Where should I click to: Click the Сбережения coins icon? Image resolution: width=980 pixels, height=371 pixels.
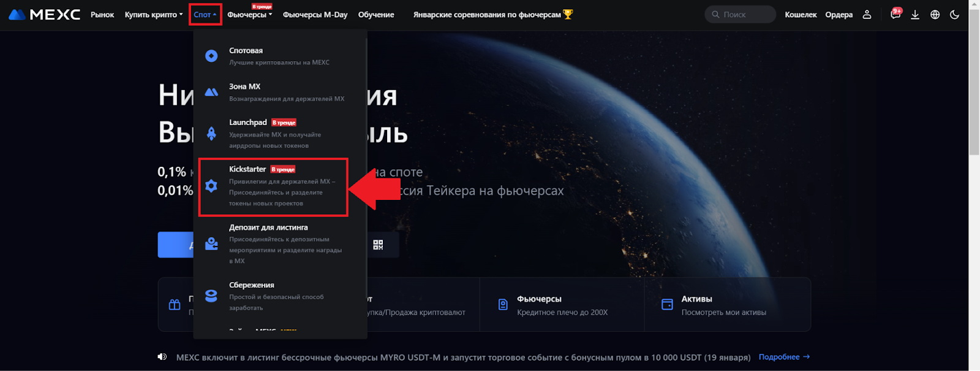211,296
